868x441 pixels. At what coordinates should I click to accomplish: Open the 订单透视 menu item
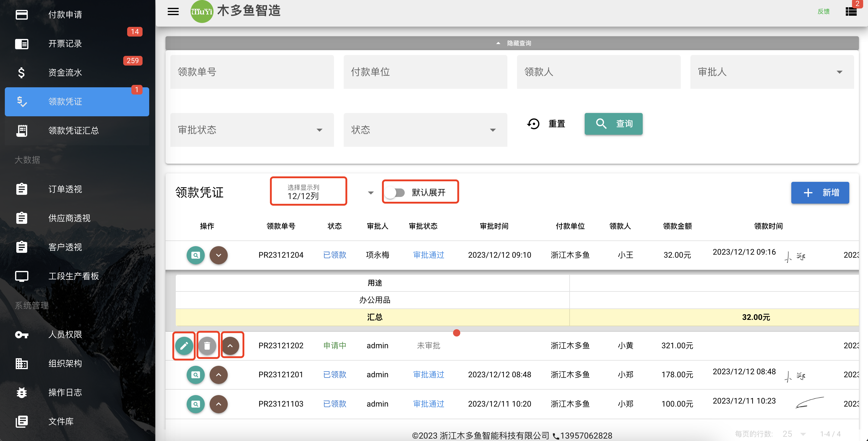pyautogui.click(x=77, y=189)
